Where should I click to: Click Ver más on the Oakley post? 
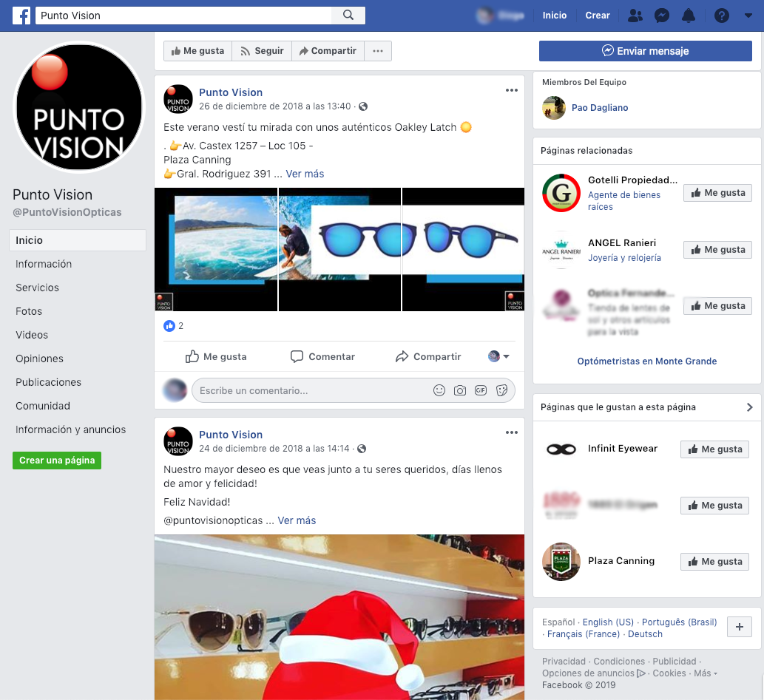point(305,174)
